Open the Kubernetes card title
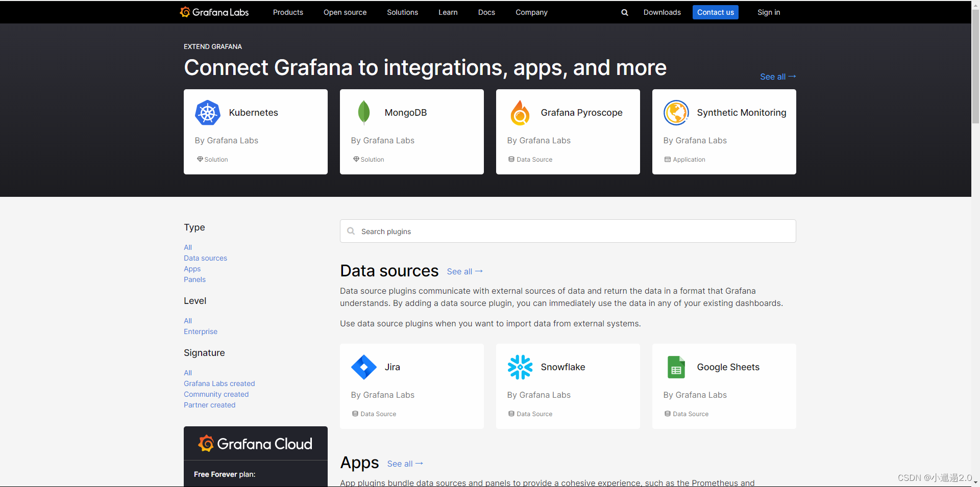 [x=254, y=113]
